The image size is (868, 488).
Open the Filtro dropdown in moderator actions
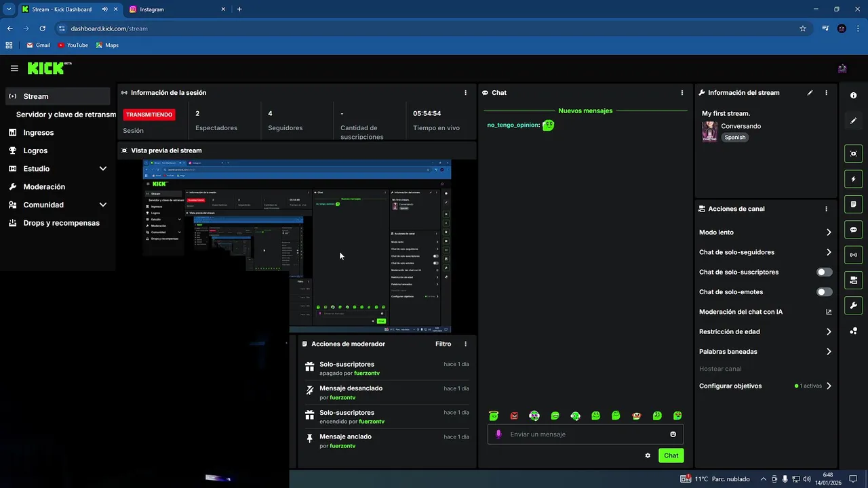coord(443,344)
